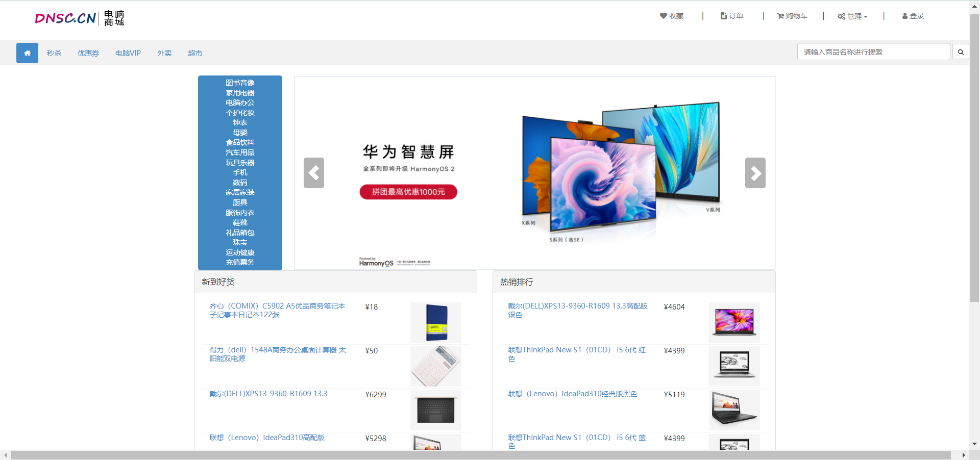Image resolution: width=980 pixels, height=460 pixels.
Task: Click the home icon button in navbar
Action: point(27,53)
